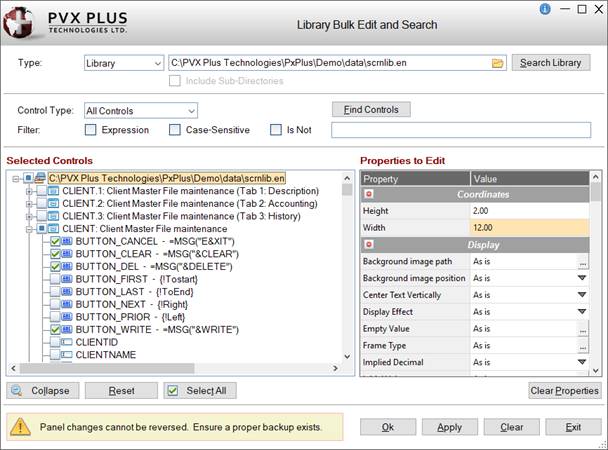Viewport: 608px width, 450px height.
Task: Click the red collapse icon in the Display header
Action: coord(369,244)
